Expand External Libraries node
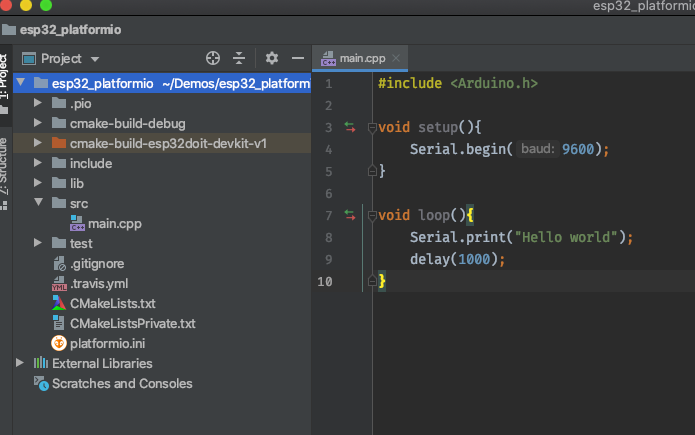 (19, 363)
